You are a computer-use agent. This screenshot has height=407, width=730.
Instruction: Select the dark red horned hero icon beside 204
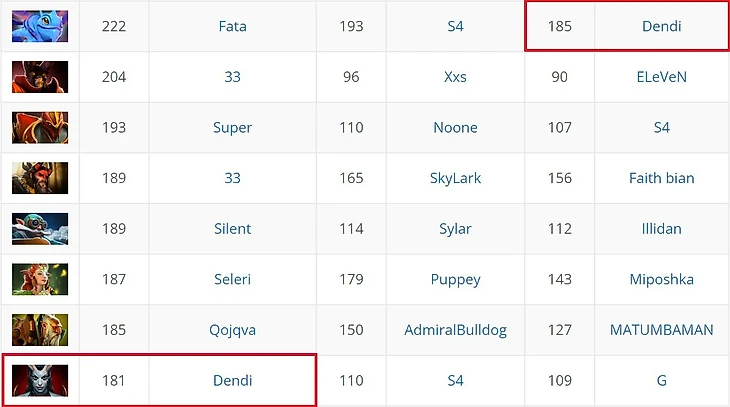[x=40, y=77]
